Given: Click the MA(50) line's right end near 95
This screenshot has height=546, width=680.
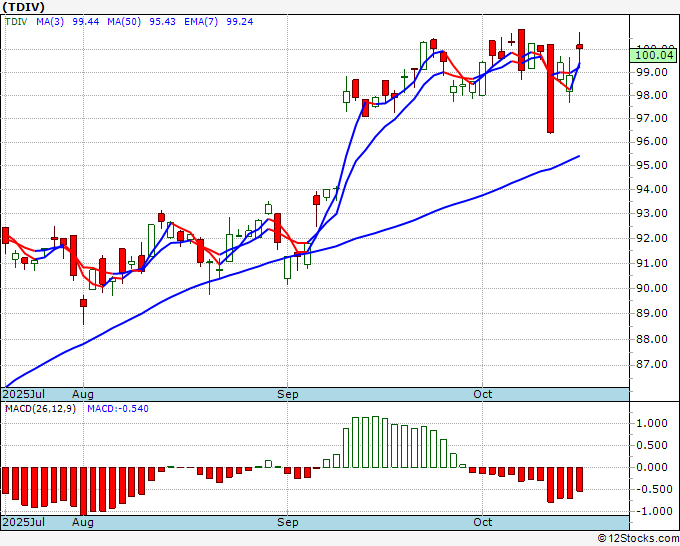Looking at the screenshot, I should [x=579, y=156].
